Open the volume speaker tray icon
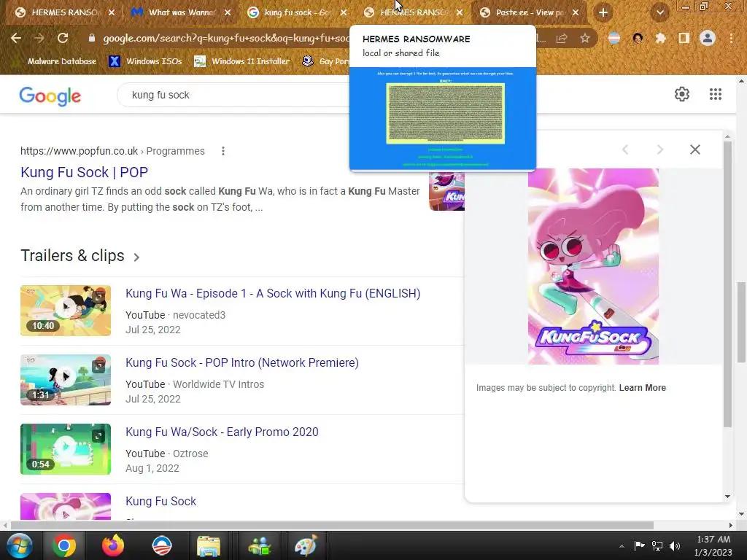Image resolution: width=747 pixels, height=560 pixels. pyautogui.click(x=675, y=546)
